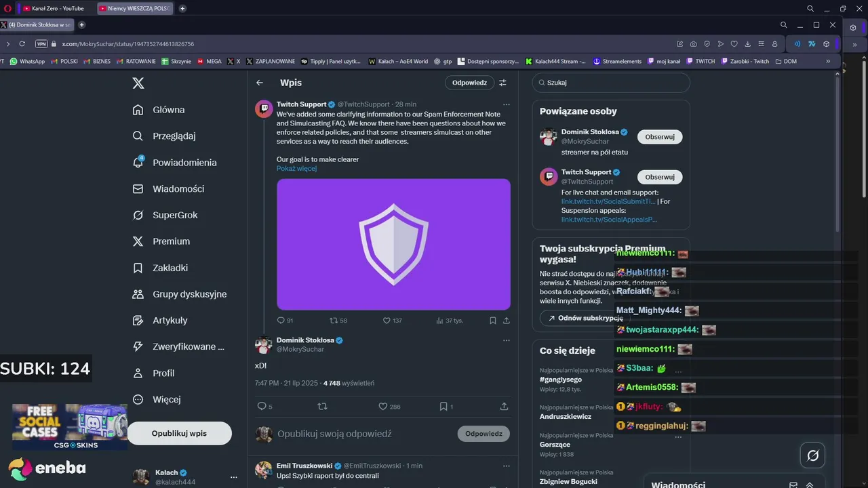Compose new message in Wiadomości drawer
The image size is (868, 488).
tap(793, 485)
